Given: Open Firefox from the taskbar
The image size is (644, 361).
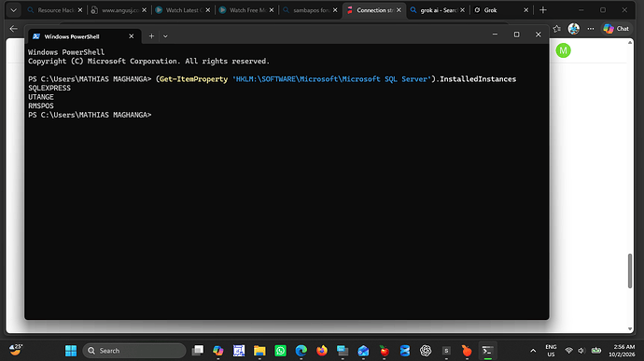Looking at the screenshot, I should pyautogui.click(x=322, y=351).
